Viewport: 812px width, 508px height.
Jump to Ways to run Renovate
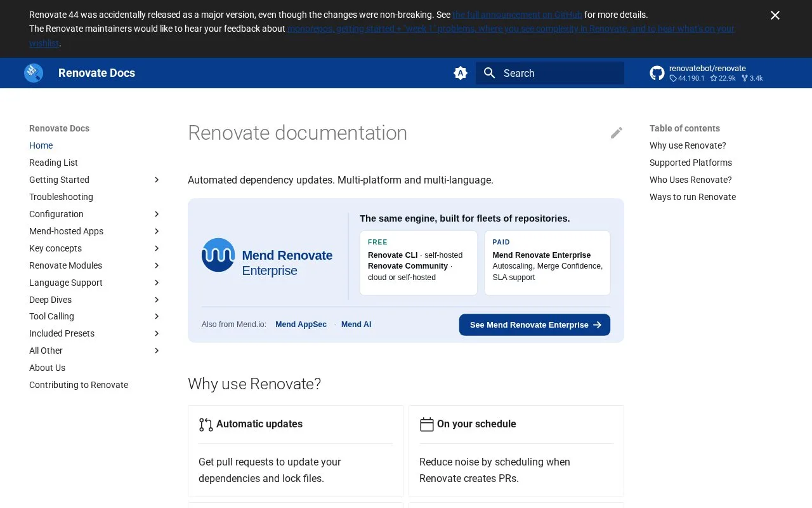pos(693,197)
